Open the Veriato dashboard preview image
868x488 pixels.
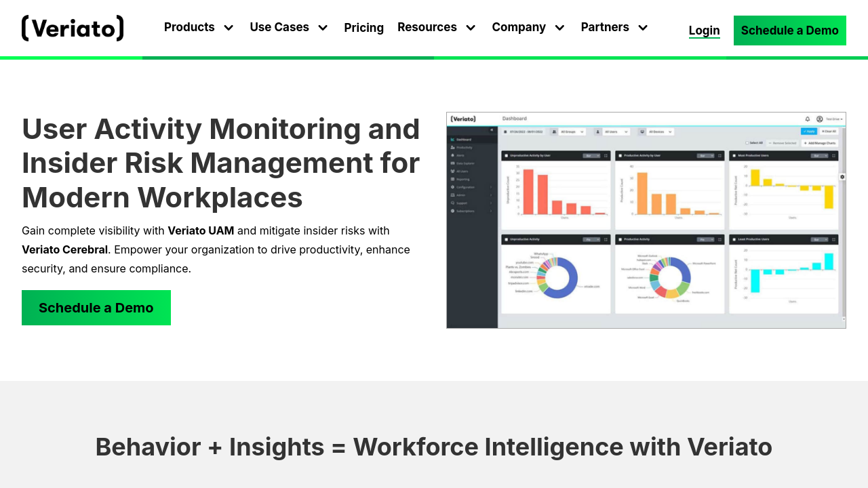pos(646,220)
